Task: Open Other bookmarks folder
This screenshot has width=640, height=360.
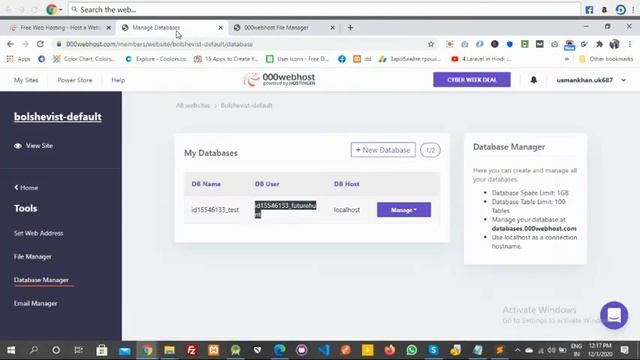Action: tap(606, 59)
